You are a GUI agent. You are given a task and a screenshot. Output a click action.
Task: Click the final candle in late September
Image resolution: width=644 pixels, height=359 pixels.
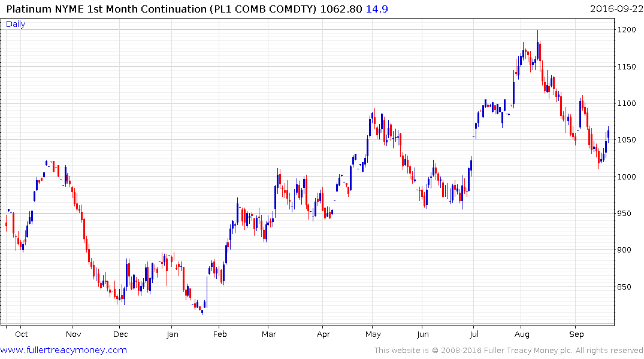pyautogui.click(x=608, y=134)
